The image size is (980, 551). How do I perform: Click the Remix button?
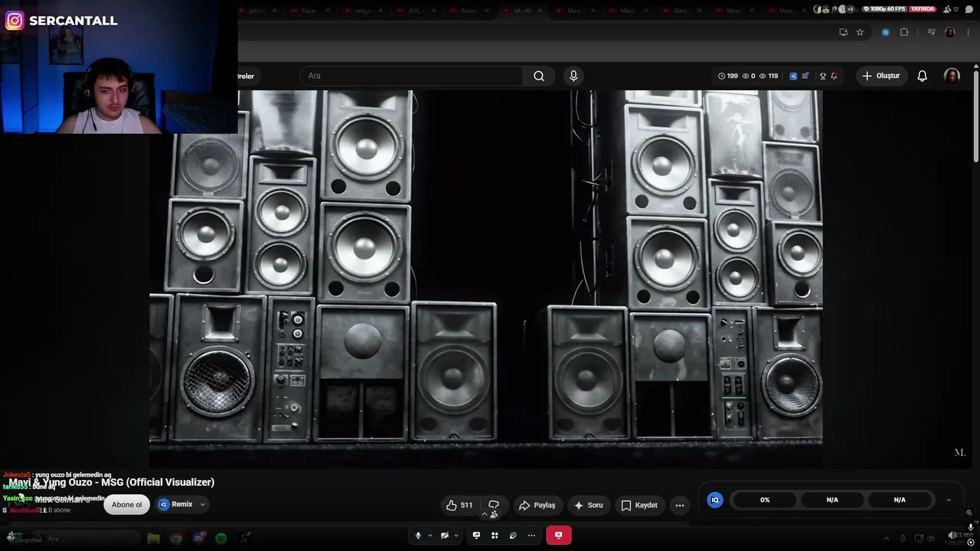coord(175,504)
